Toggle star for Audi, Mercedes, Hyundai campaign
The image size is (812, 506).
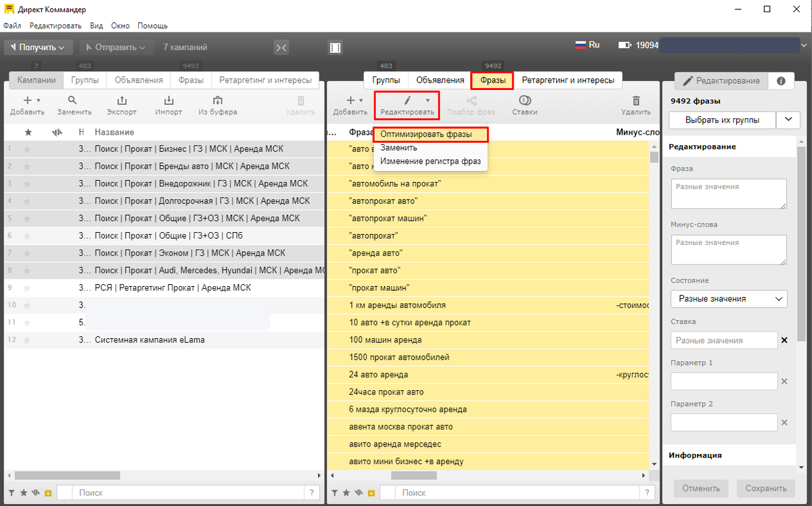pos(28,271)
